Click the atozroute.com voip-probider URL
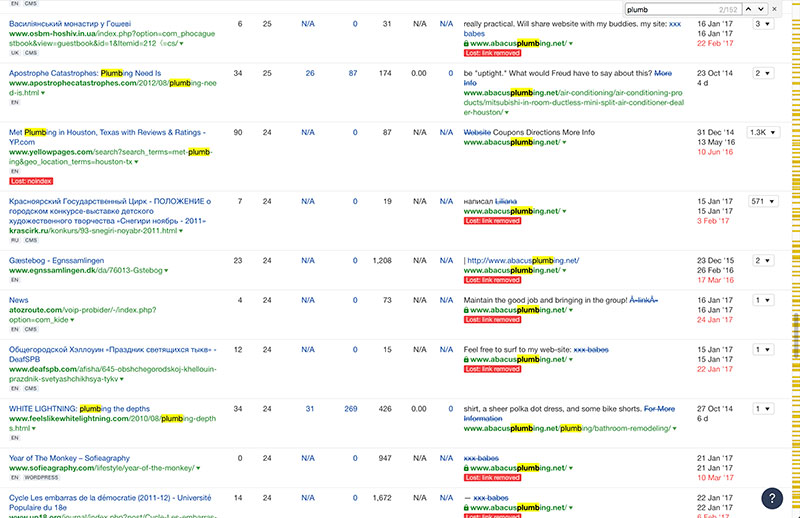The image size is (800, 518). pos(83,314)
